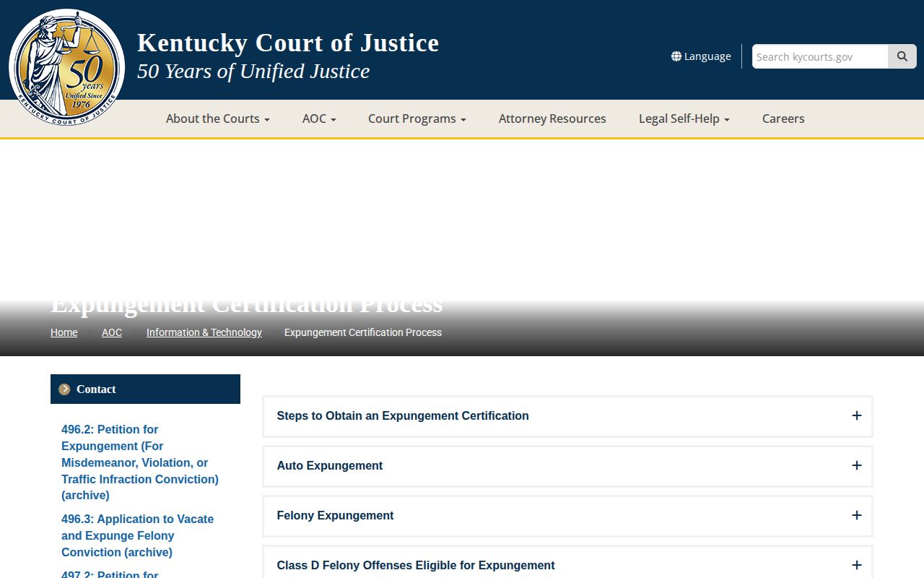Focus the Search kycourts.gov input field
The width and height of the screenshot is (924, 578).
[820, 56]
